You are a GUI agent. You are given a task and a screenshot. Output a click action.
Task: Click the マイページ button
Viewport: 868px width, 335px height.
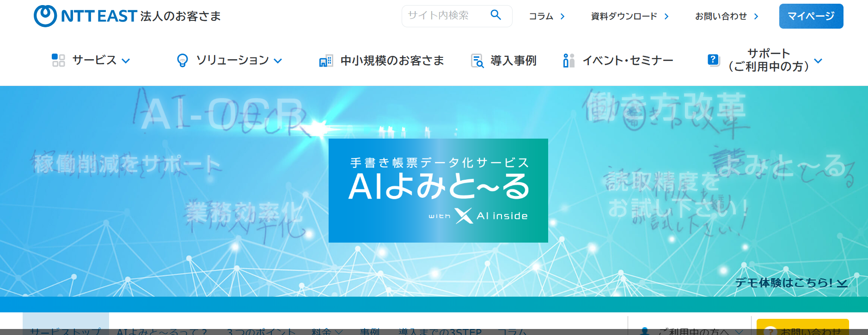click(x=811, y=16)
